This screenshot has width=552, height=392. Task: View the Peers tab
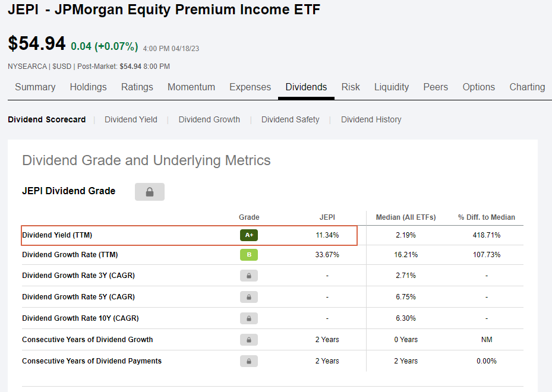(436, 87)
